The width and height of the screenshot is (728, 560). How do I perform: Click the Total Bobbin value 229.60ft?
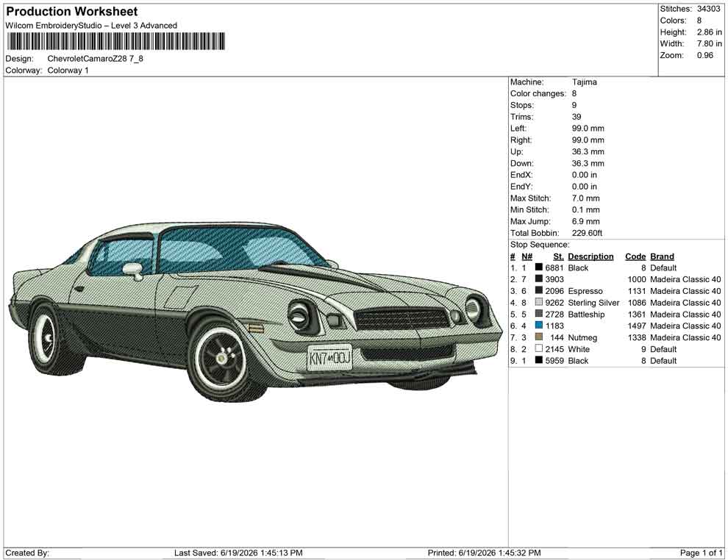click(x=587, y=233)
